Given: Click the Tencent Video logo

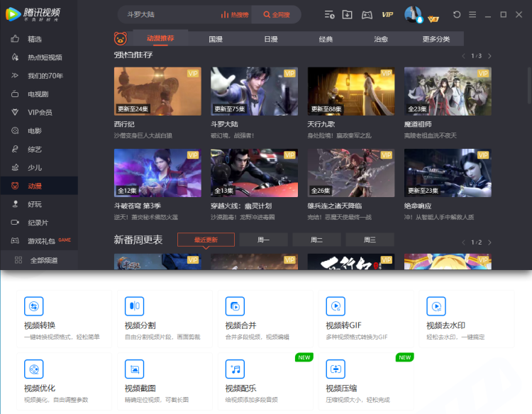Looking at the screenshot, I should 33,14.
